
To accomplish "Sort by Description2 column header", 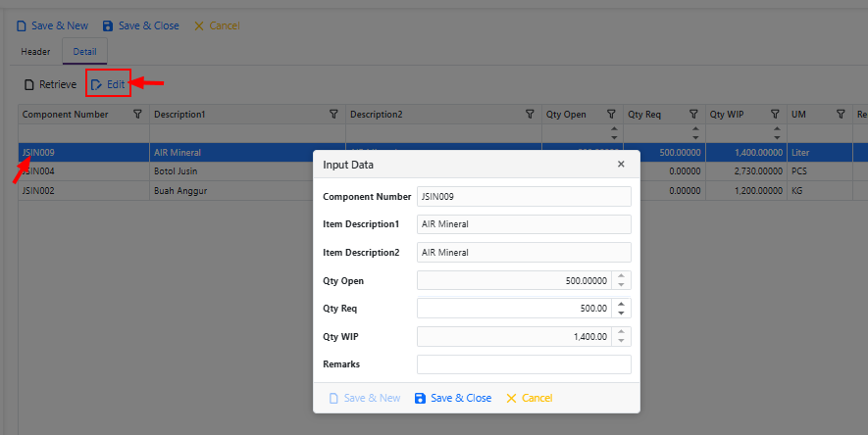I will click(376, 115).
